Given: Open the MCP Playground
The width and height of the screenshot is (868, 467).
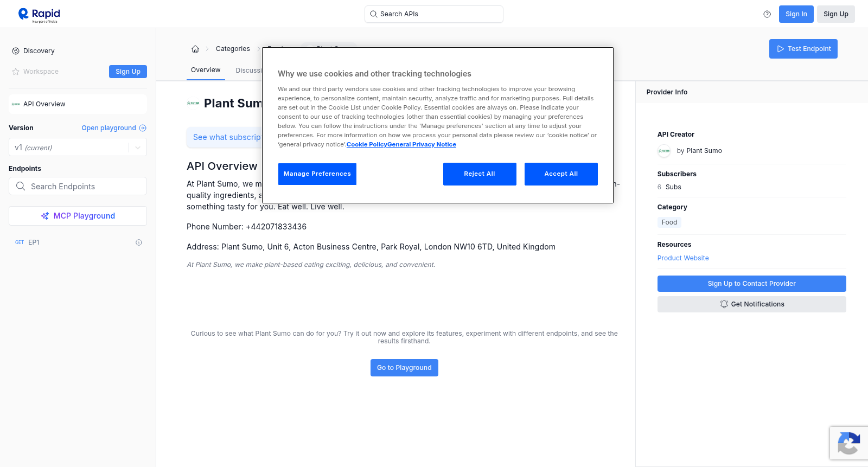Looking at the screenshot, I should coord(78,216).
